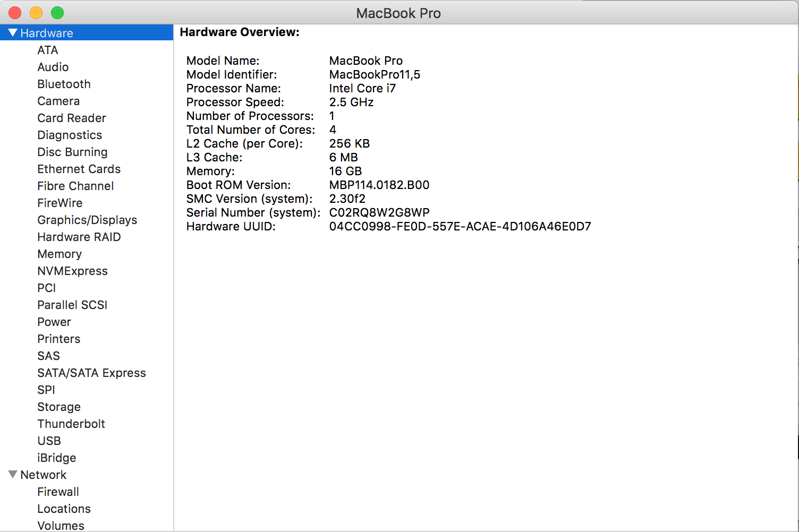
Task: Select Firewall under Network
Action: coord(58,492)
